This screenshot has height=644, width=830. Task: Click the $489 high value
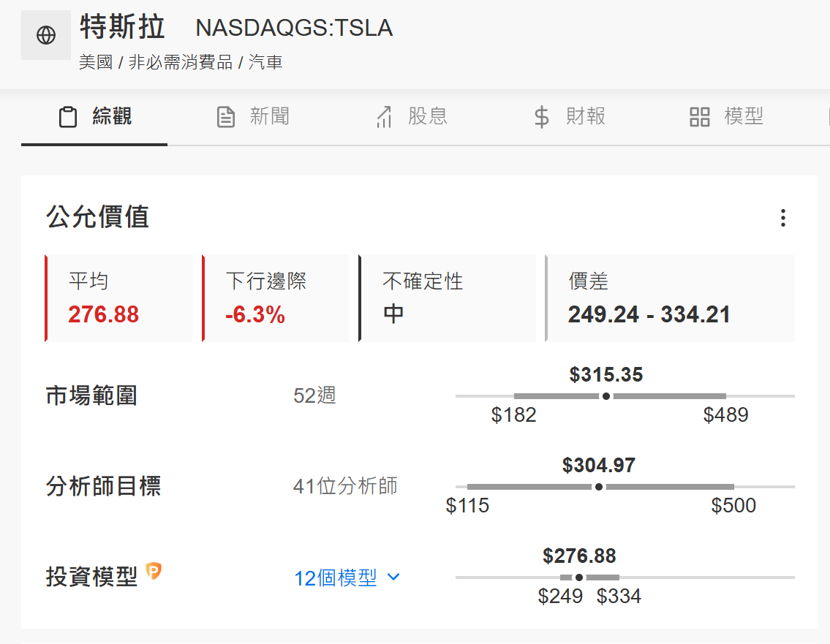pos(725,415)
